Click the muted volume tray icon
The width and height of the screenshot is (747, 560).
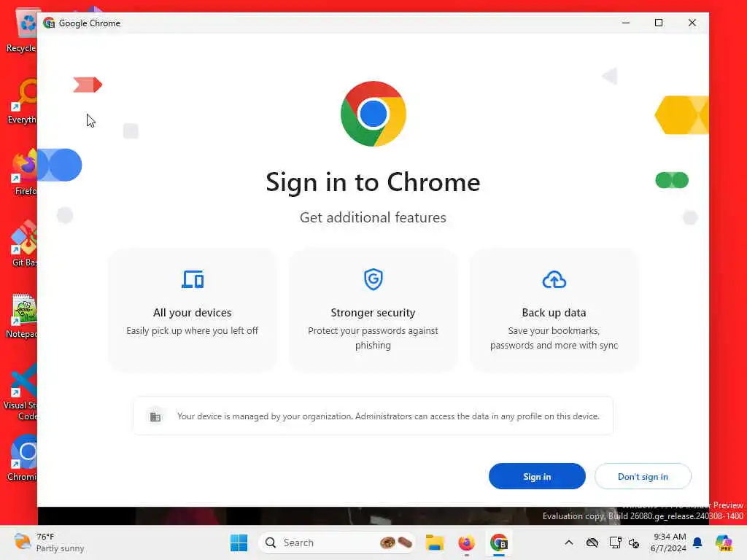[634, 542]
